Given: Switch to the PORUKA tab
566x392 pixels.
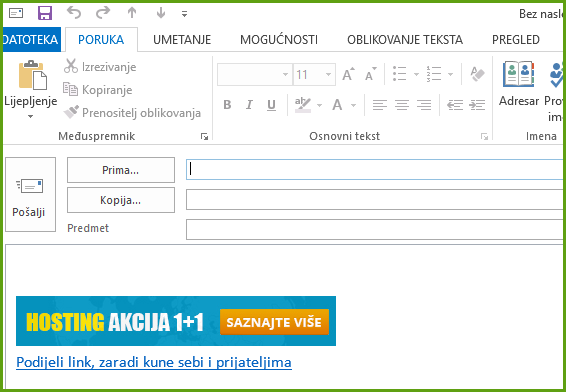Looking at the screenshot, I should (101, 39).
